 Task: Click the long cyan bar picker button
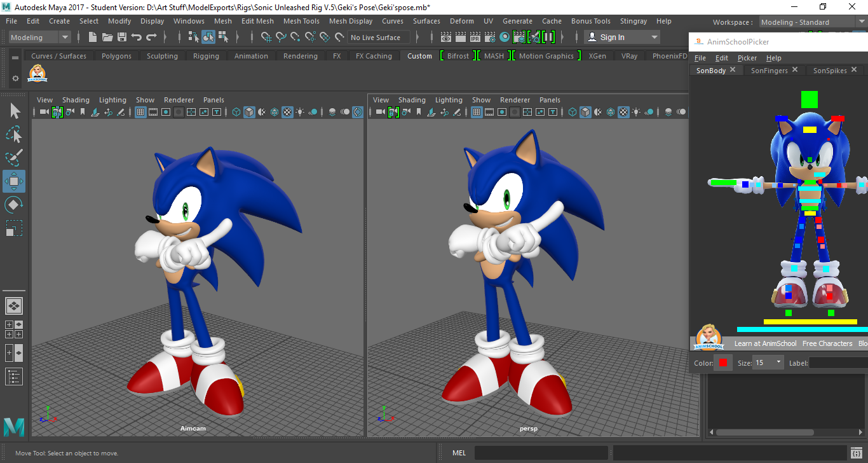point(802,329)
